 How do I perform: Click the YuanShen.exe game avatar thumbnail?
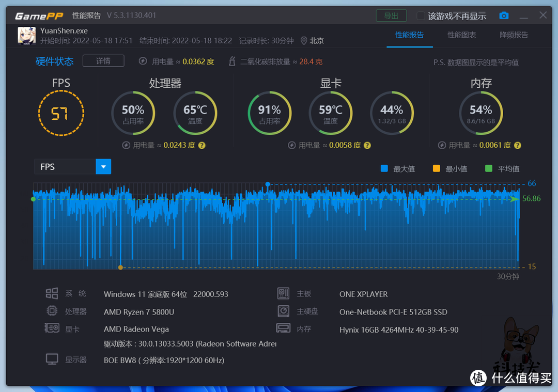coord(27,36)
